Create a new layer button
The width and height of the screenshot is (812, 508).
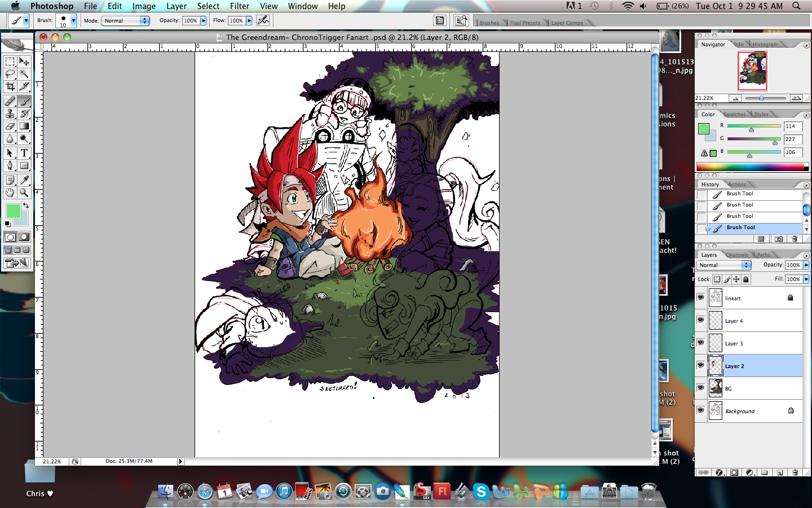coord(779,472)
